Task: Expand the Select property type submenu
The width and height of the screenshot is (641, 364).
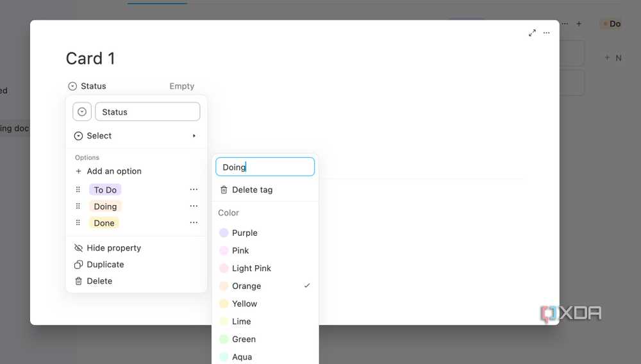Action: pos(136,136)
